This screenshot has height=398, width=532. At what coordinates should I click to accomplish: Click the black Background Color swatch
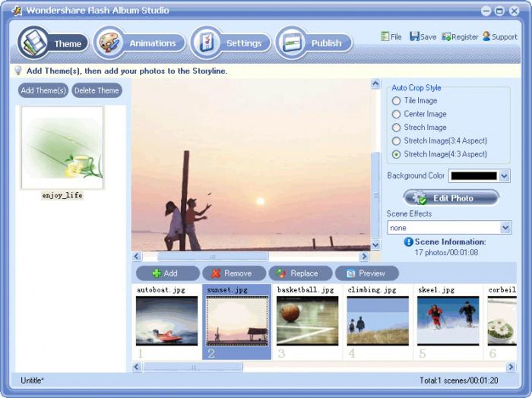[x=474, y=176]
